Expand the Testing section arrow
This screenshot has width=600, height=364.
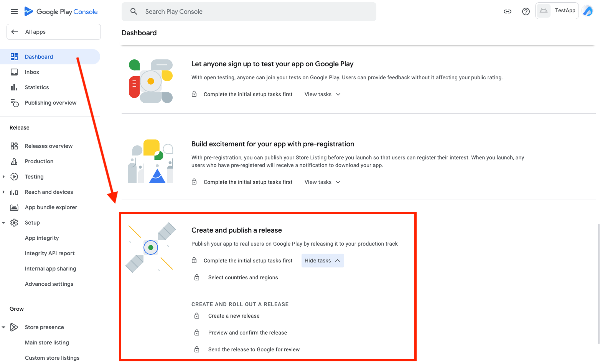click(3, 177)
